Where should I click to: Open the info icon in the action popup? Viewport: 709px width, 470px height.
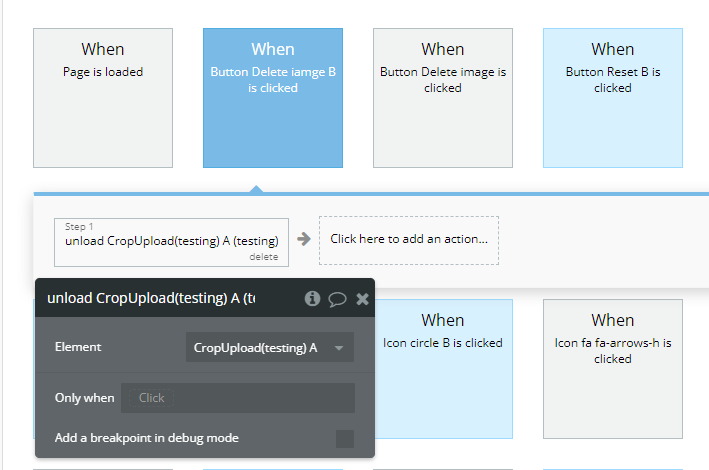pyautogui.click(x=312, y=298)
